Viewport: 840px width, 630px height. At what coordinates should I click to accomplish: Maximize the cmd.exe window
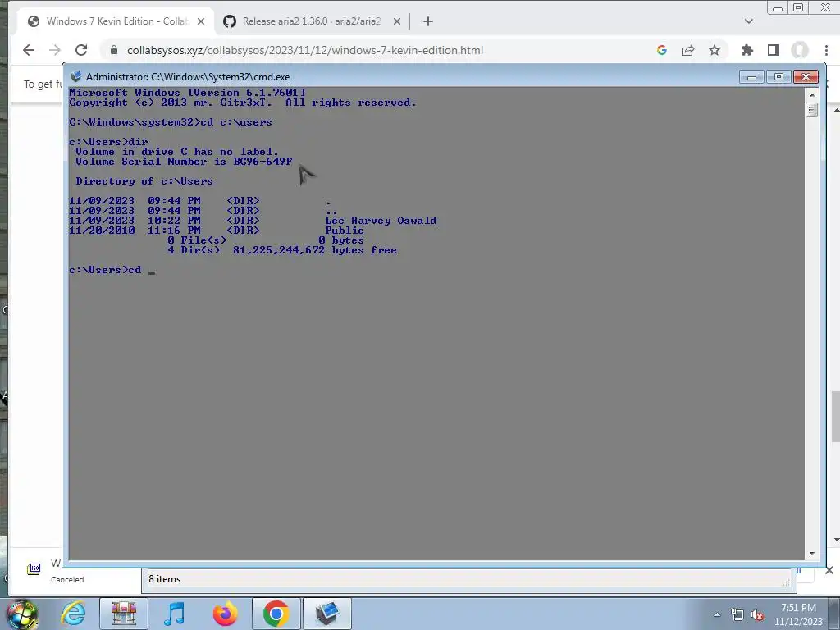tap(779, 77)
